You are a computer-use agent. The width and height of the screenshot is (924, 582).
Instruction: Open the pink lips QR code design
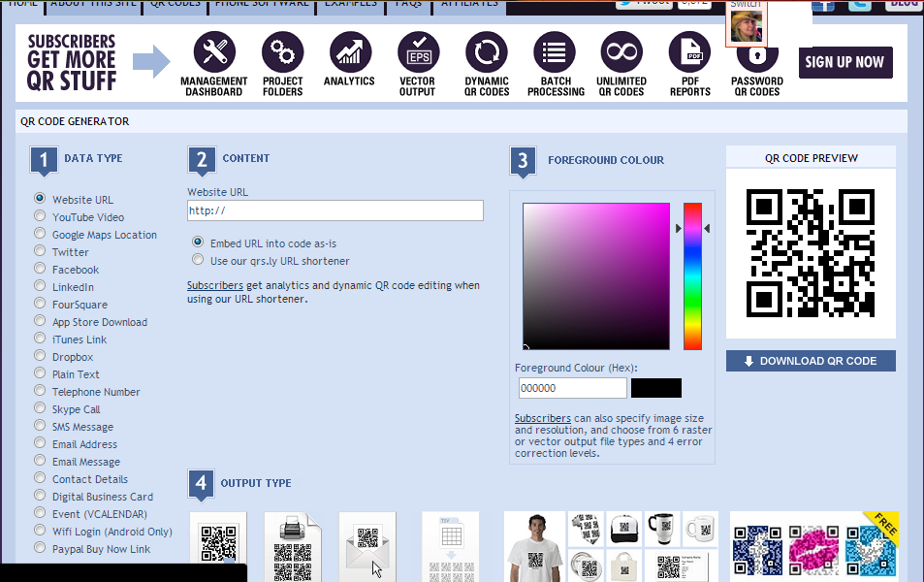coord(813,550)
